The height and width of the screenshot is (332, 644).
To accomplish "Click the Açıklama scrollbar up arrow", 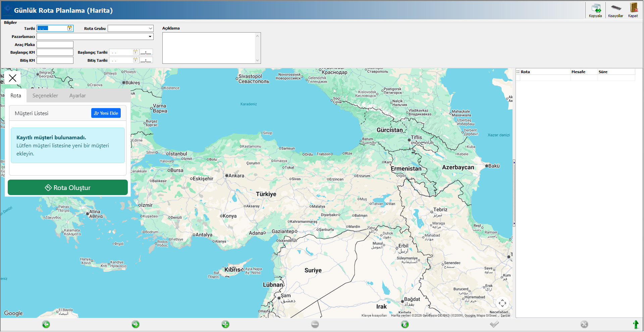I will 258,36.
